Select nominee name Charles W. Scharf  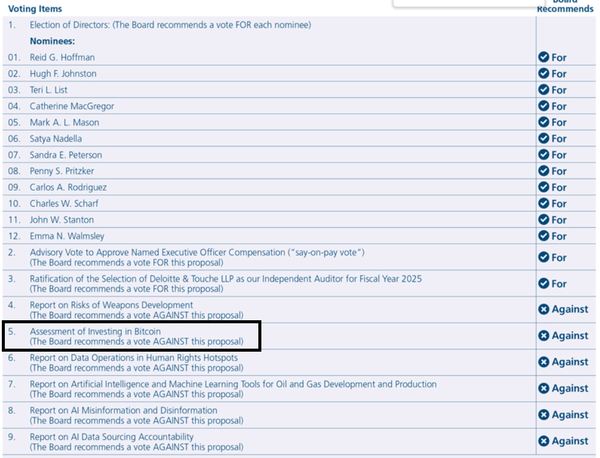[x=64, y=204]
